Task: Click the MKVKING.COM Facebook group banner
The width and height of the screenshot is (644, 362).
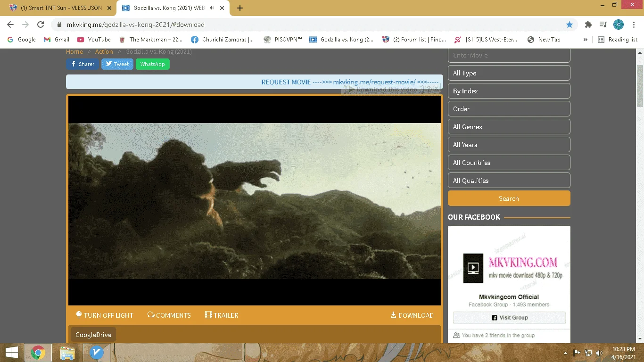Action: tap(509, 257)
